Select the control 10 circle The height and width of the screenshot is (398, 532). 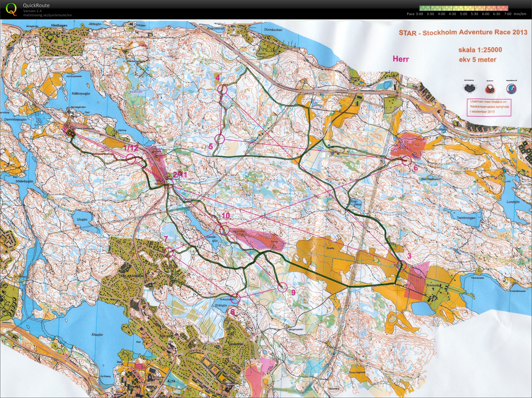pos(224,230)
